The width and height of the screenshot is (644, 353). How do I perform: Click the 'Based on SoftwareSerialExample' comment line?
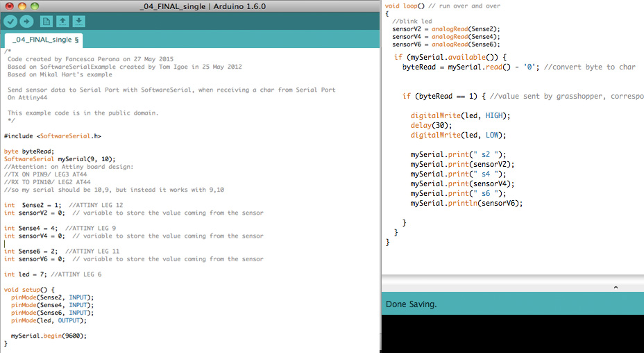[x=124, y=67]
